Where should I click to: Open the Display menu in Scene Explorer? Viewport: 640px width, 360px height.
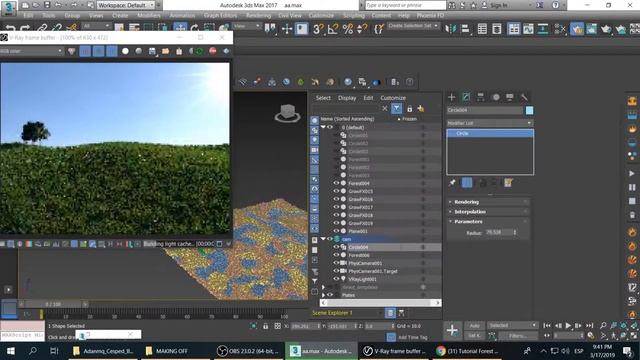point(347,98)
